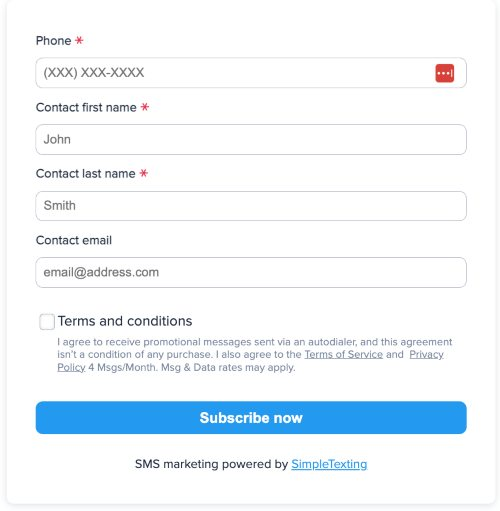Click the Contact email input field
This screenshot has width=500, height=511.
coord(251,272)
